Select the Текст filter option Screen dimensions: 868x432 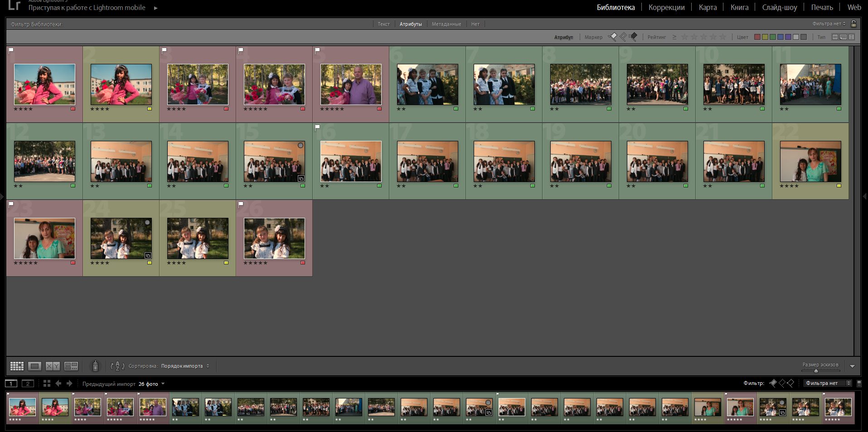(383, 24)
